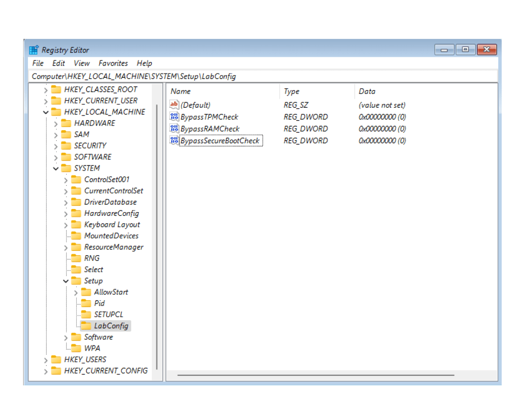
Task: Open the View menu
Action: coord(81,63)
